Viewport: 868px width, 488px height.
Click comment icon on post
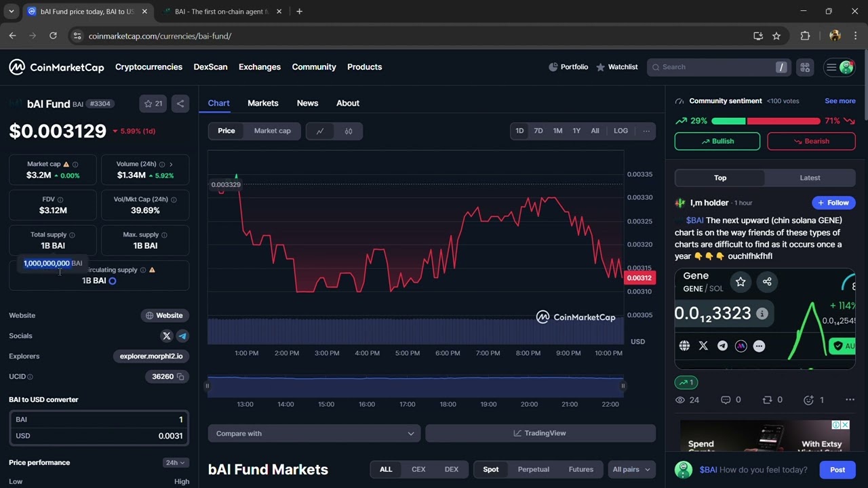pos(726,400)
